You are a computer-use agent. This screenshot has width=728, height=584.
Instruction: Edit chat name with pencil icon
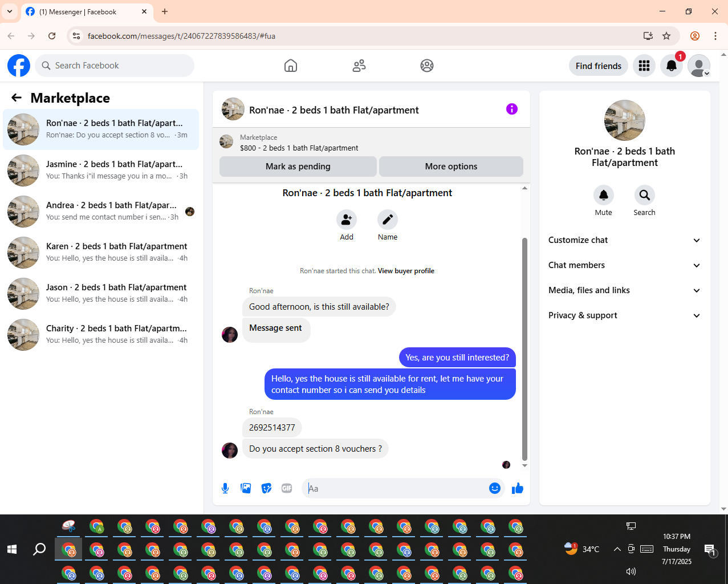click(x=388, y=220)
